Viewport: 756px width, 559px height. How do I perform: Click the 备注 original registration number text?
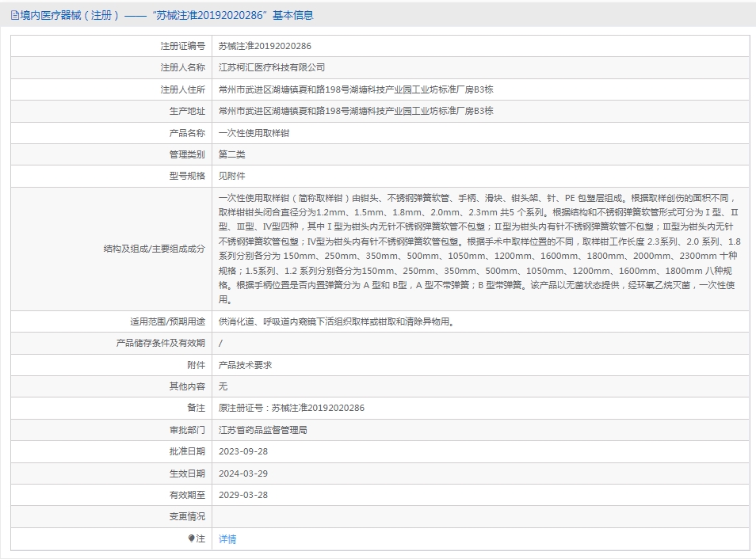pos(291,408)
